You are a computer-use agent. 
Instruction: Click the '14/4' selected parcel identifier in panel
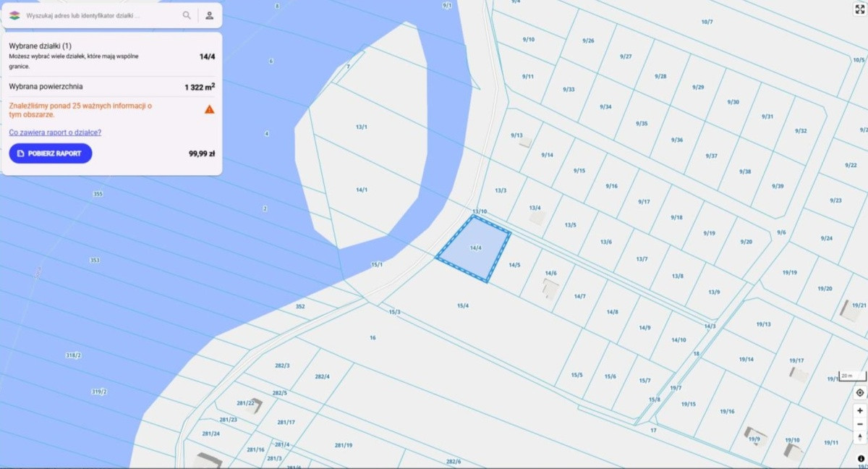coord(207,56)
